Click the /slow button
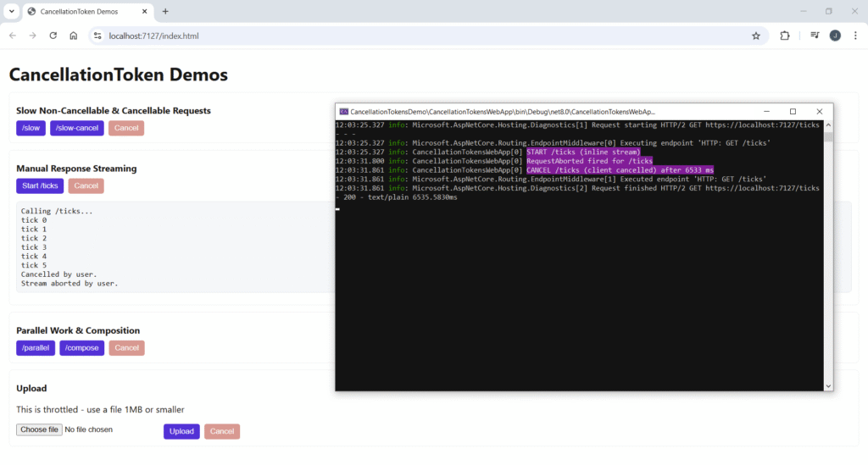This screenshot has height=465, width=868. click(31, 128)
